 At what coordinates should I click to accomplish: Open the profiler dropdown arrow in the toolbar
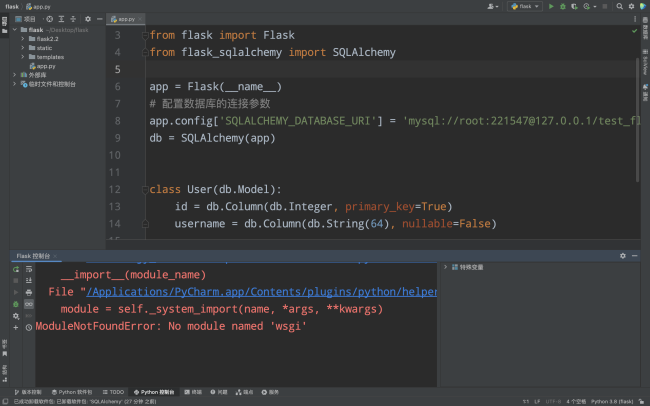594,7
